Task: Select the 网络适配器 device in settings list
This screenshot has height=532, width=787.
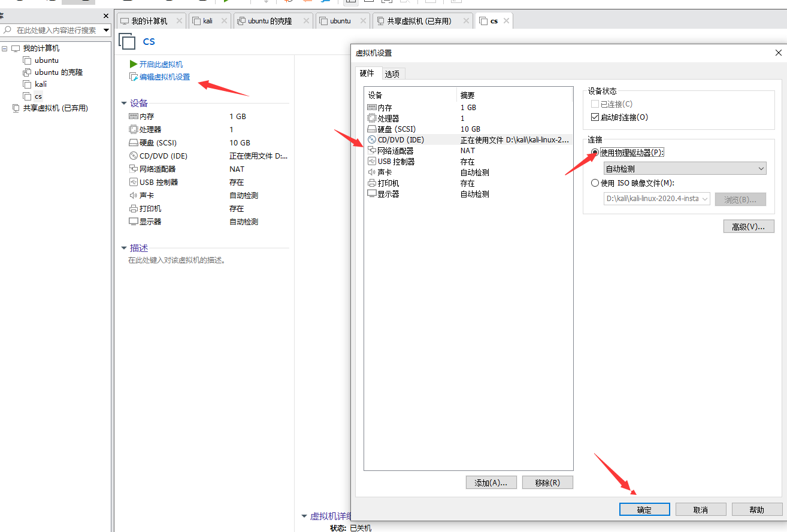Action: click(395, 151)
